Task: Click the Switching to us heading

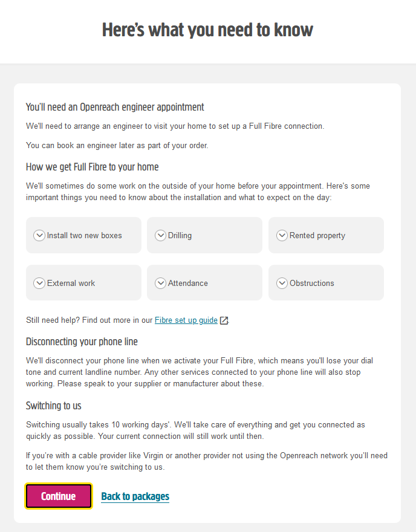Action: pyautogui.click(x=53, y=406)
